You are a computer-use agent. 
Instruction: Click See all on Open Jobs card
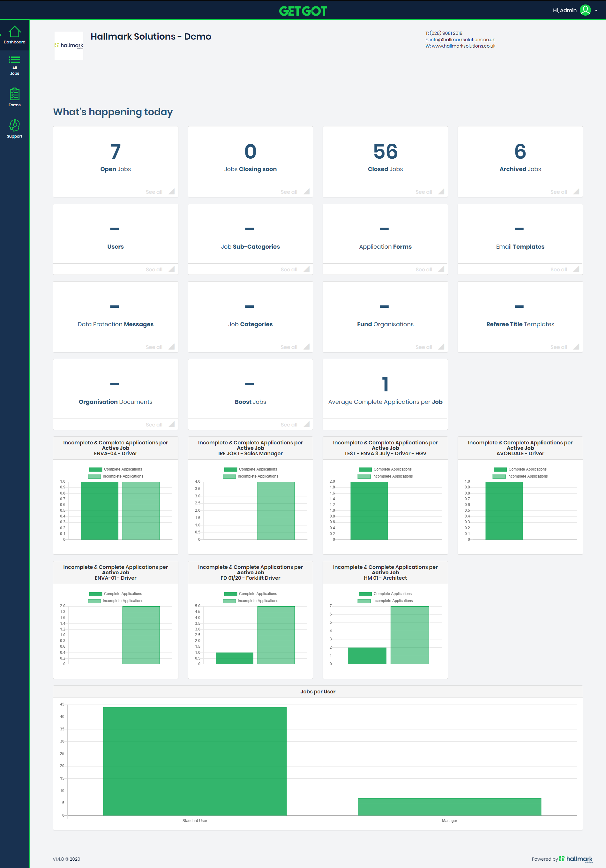point(154,192)
